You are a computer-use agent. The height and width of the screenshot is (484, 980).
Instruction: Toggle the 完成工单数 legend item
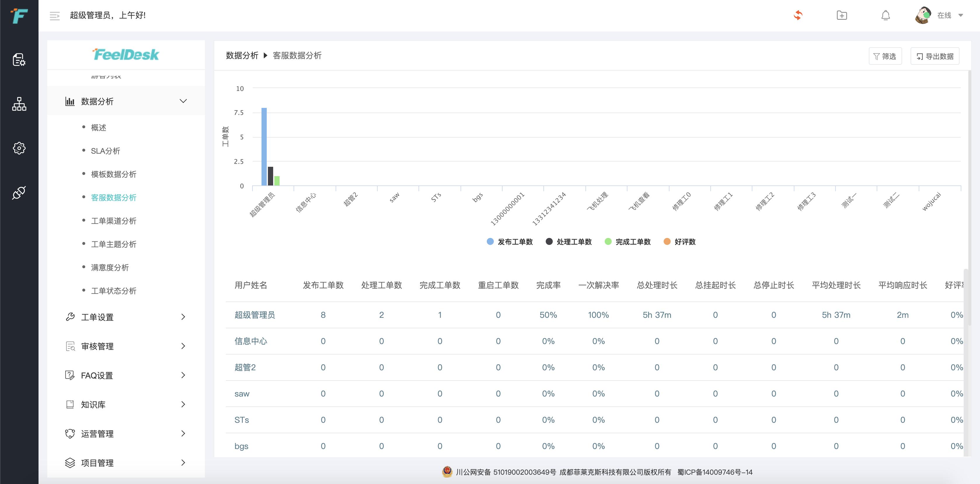click(628, 241)
